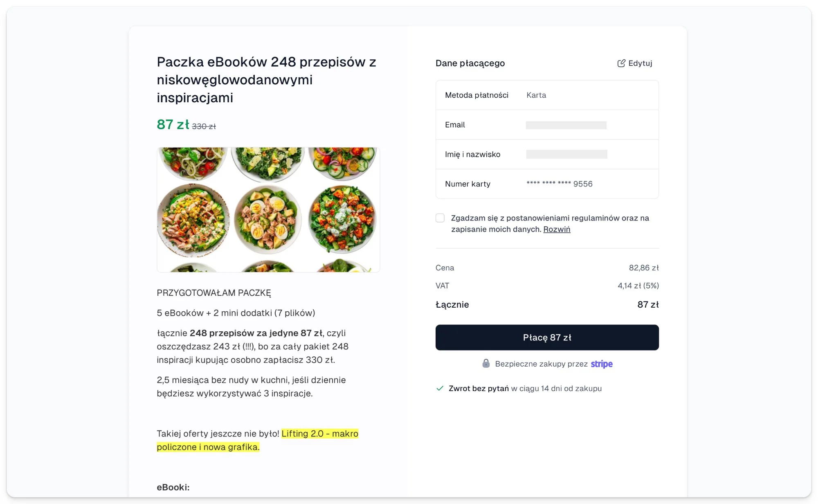Click the crossed-out 330 zł old price
This screenshot has width=818, height=504.
[x=204, y=126]
